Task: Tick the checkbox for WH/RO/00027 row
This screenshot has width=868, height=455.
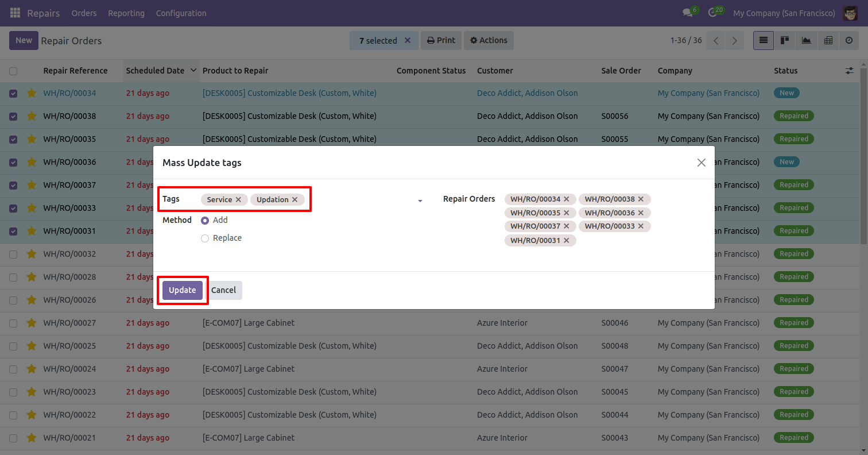Action: 13,323
